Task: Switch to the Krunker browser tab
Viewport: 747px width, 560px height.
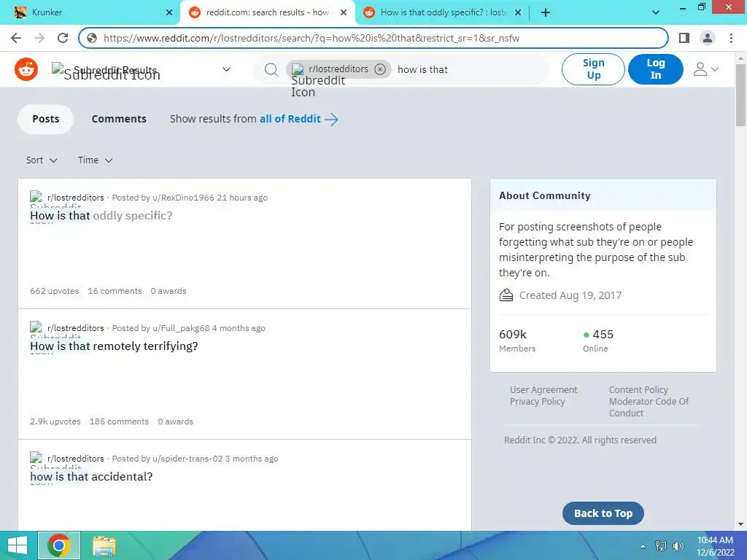Action: (88, 12)
